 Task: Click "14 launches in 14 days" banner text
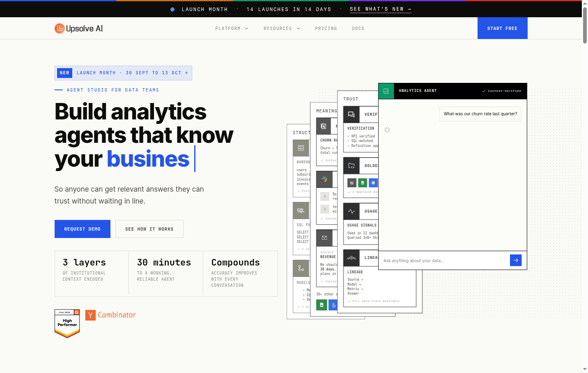pyautogui.click(x=289, y=9)
